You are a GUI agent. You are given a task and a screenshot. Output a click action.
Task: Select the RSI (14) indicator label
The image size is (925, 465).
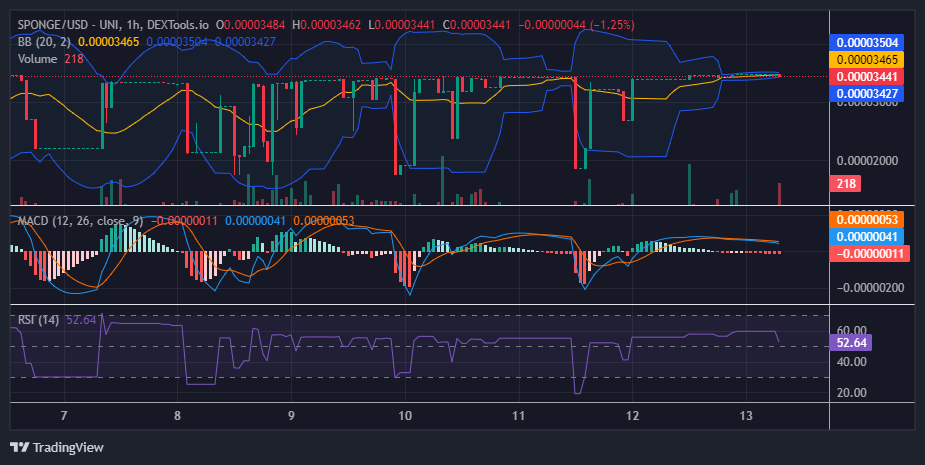tap(38, 320)
